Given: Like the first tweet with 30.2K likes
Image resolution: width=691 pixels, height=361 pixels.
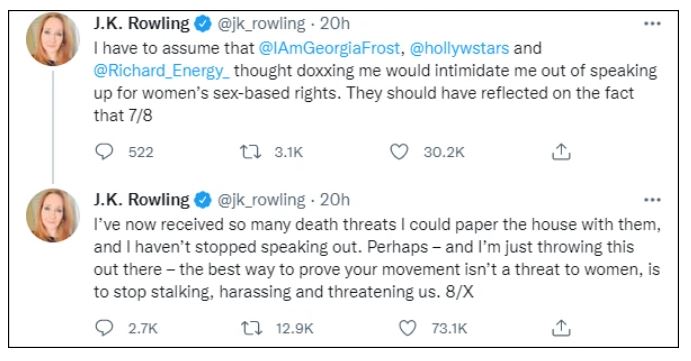Looking at the screenshot, I should click(x=399, y=152).
